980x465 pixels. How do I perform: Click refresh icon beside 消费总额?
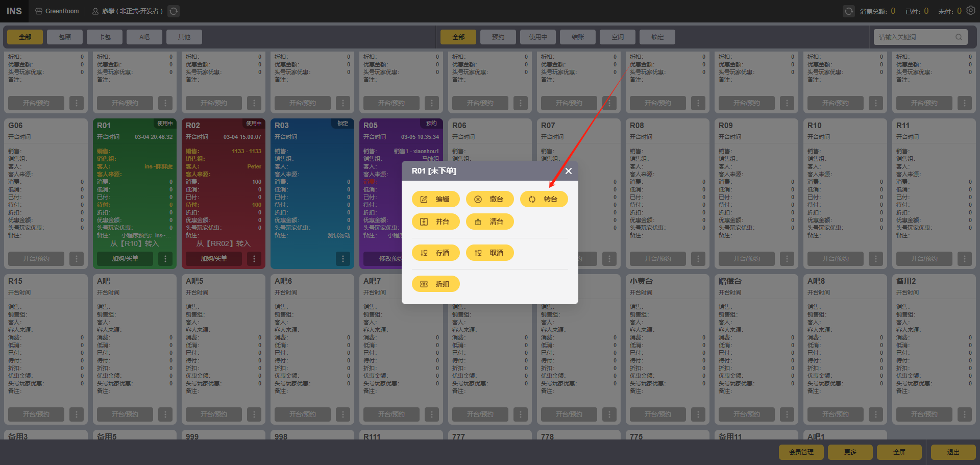(848, 11)
